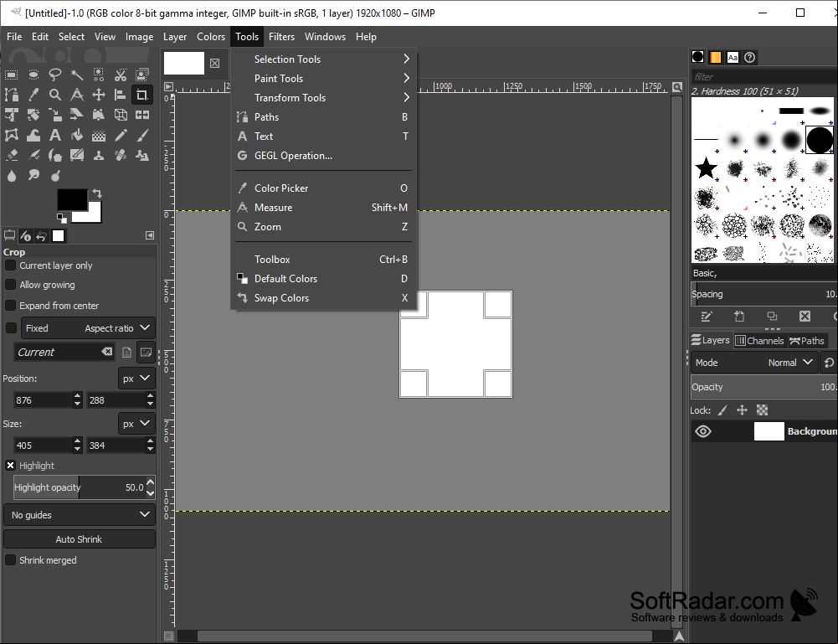Select the Dodge/Burn tool

pos(55,175)
